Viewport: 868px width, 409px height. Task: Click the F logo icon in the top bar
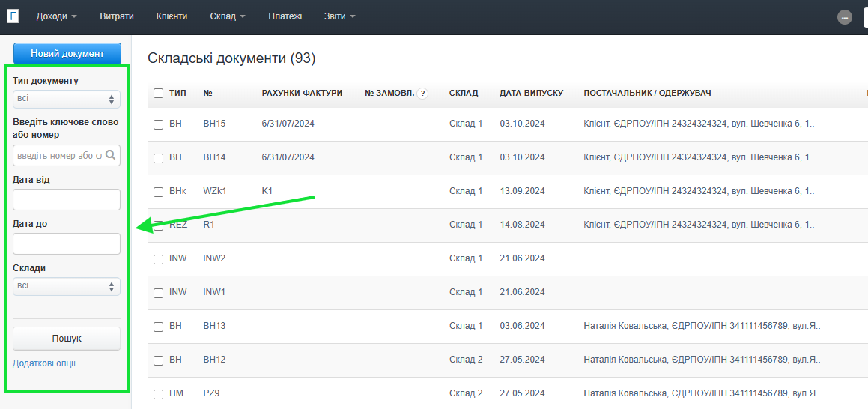point(13,16)
